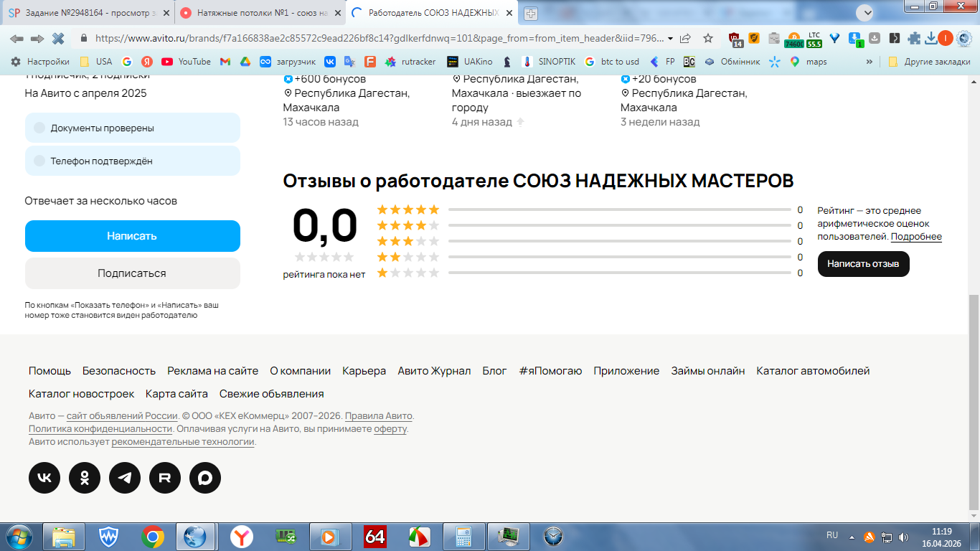Image resolution: width=980 pixels, height=551 pixels.
Task: Expand hidden bookmarks with double chevron
Action: (x=870, y=62)
